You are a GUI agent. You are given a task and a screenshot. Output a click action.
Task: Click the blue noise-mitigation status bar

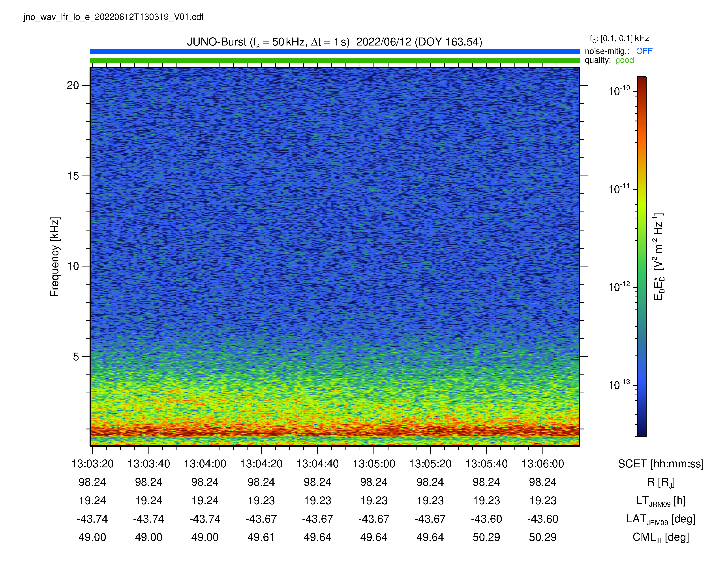pos(335,52)
